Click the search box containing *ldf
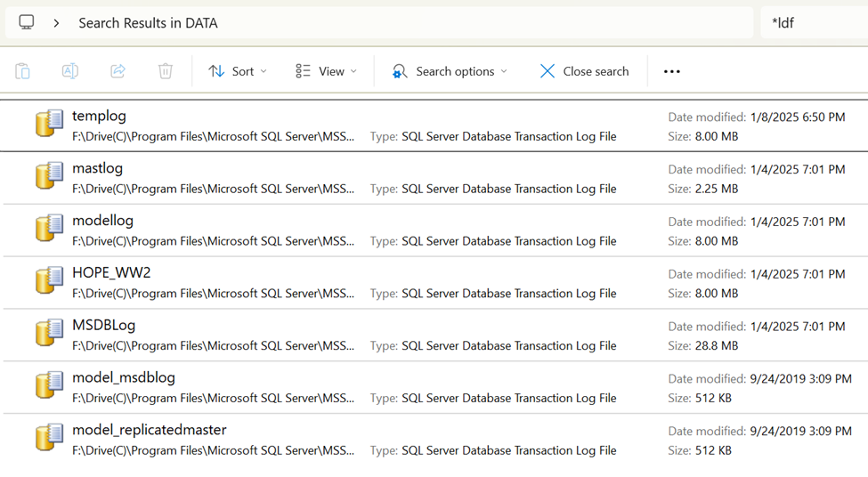This screenshot has width=868, height=477. pos(815,23)
